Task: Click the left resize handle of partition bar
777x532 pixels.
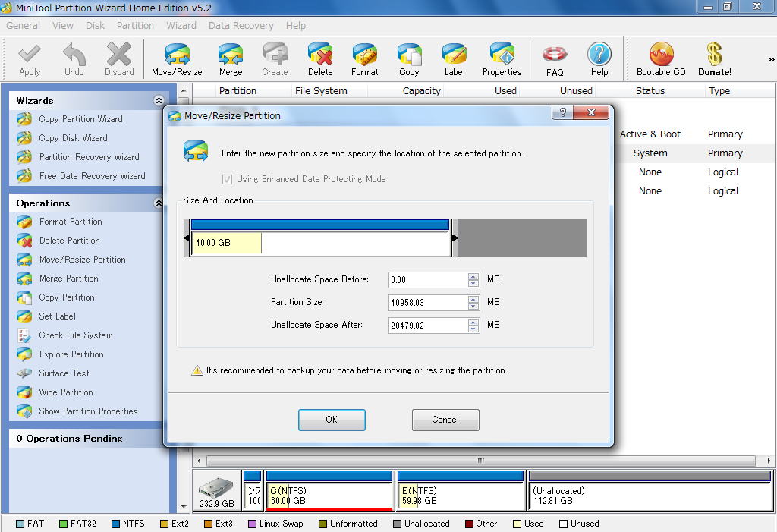Action: point(187,238)
